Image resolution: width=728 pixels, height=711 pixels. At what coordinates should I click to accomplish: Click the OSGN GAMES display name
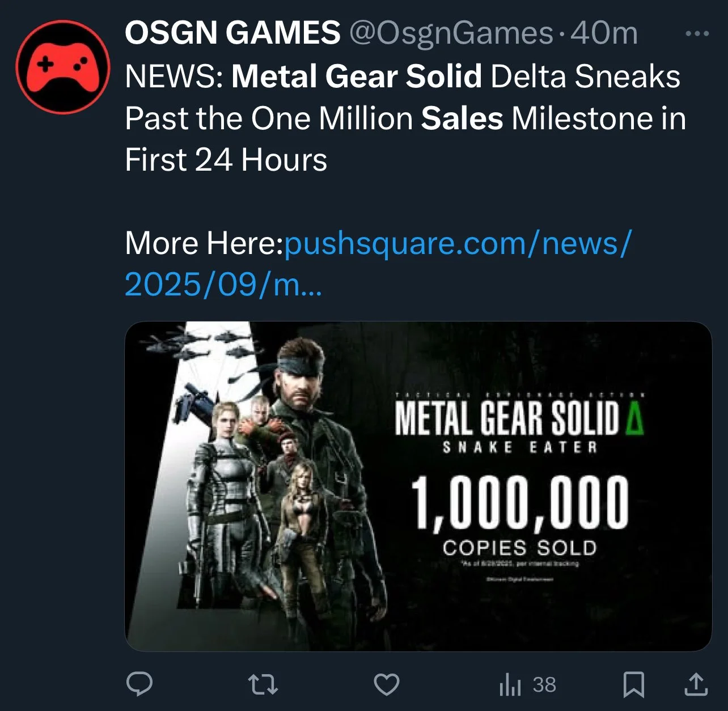click(232, 33)
